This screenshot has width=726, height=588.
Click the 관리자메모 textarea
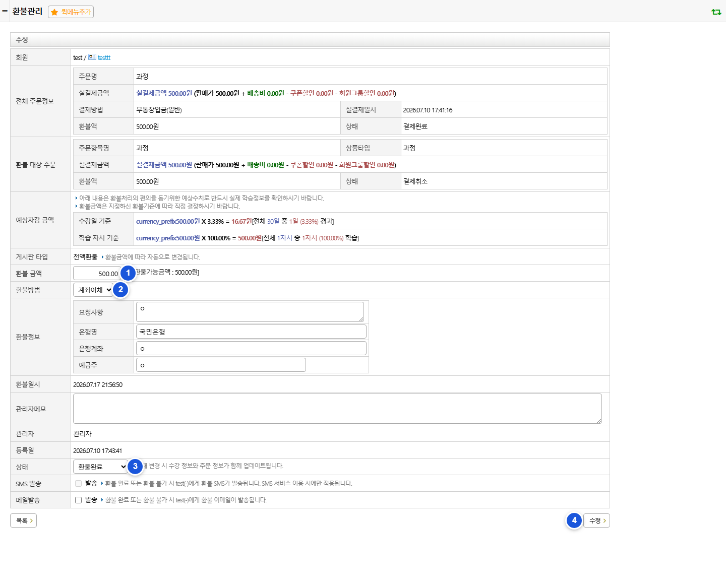pyautogui.click(x=337, y=409)
